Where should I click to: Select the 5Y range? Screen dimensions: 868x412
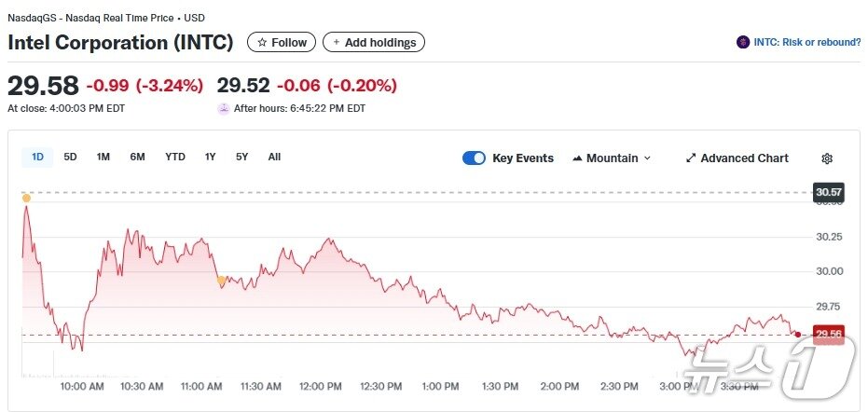tap(241, 157)
